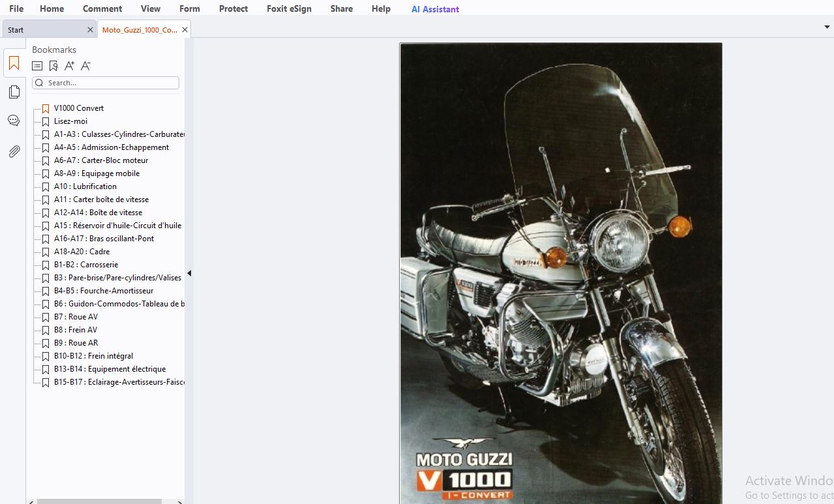Open the Protect ribbon tab
This screenshot has width=834, height=504.
click(233, 8)
